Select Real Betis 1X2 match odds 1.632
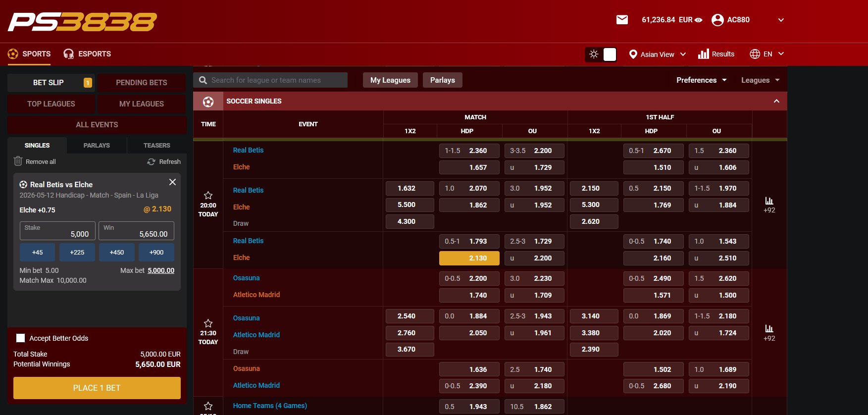 410,188
